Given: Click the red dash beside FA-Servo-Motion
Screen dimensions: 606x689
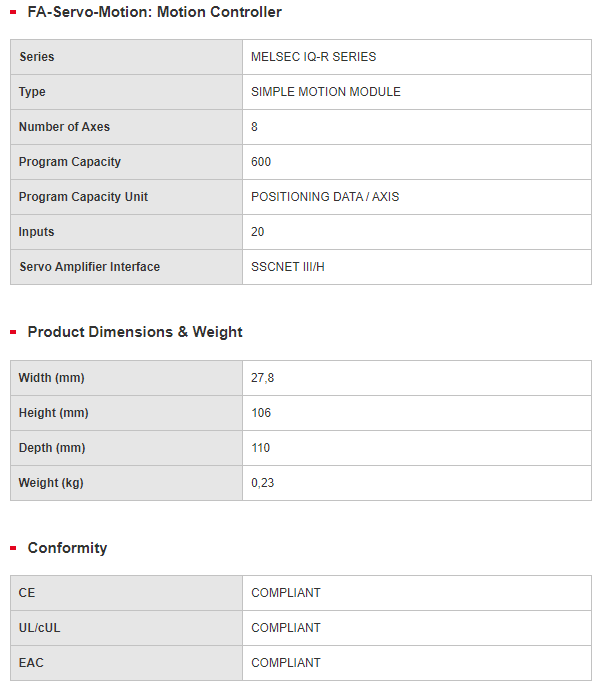Looking at the screenshot, I should (13, 13).
